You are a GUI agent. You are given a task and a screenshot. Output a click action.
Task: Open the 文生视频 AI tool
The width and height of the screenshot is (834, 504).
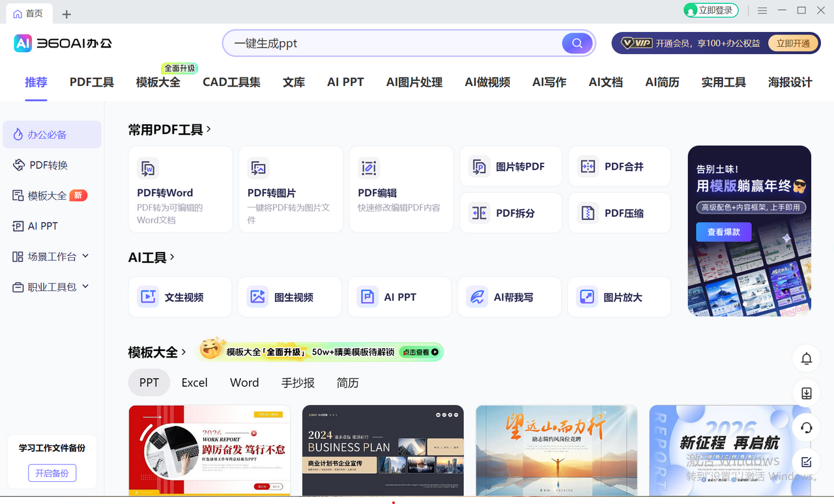point(180,296)
